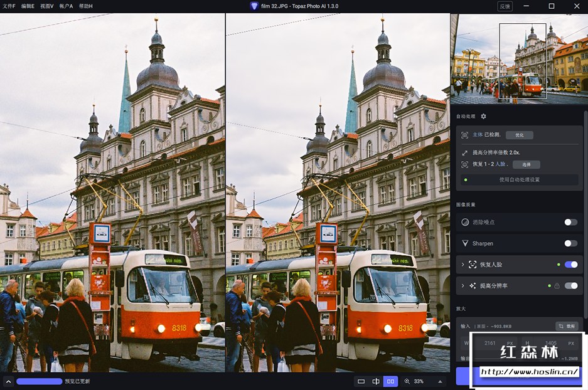Click the subject detection icon

(x=464, y=135)
